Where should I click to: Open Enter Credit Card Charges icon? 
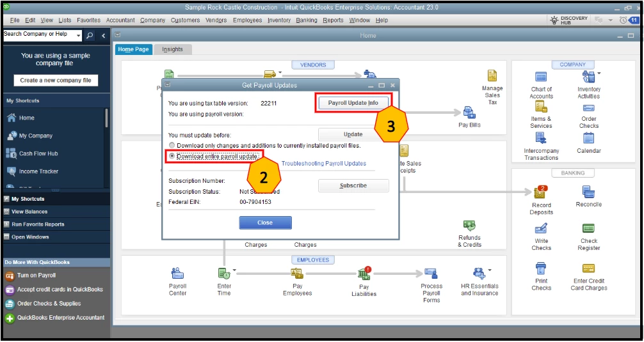[588, 268]
